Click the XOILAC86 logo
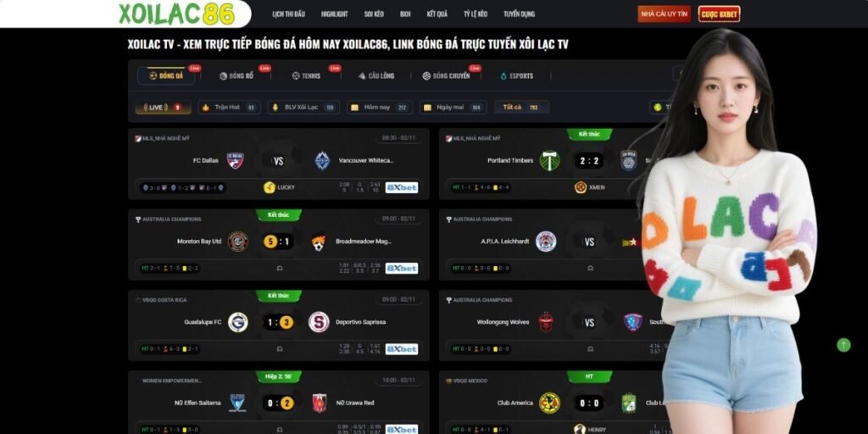The image size is (868, 434). coord(176,14)
